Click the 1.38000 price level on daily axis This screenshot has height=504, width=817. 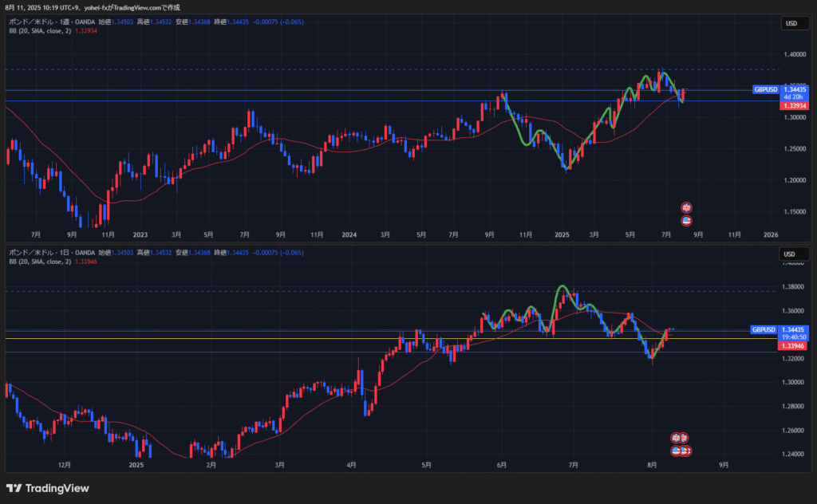click(x=792, y=287)
